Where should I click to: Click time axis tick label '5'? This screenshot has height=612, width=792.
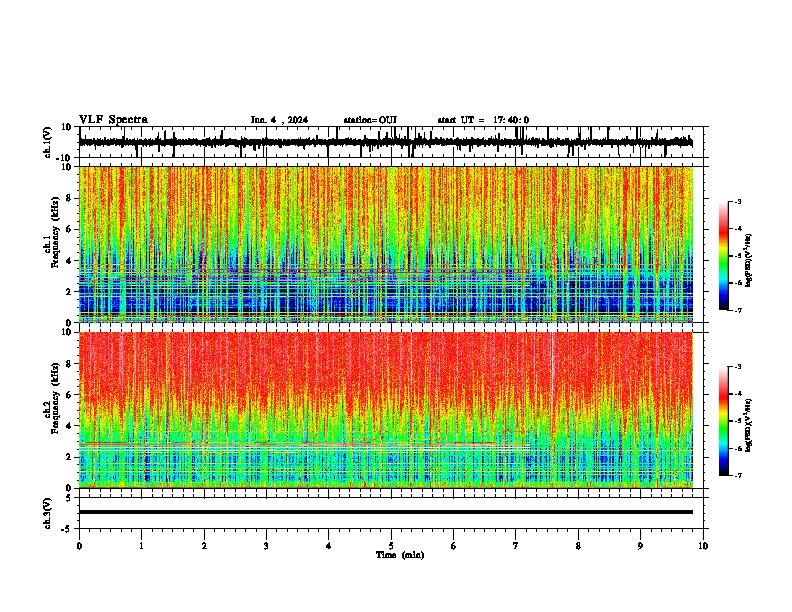[x=391, y=546]
